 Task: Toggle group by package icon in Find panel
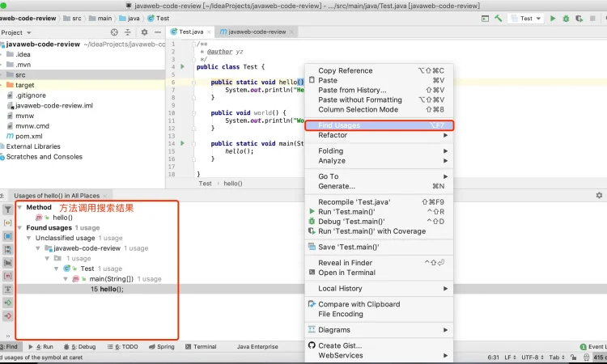(8, 263)
